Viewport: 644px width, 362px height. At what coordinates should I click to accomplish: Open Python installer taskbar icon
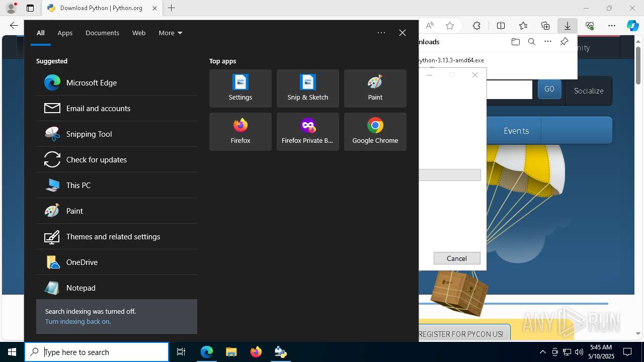(x=281, y=352)
